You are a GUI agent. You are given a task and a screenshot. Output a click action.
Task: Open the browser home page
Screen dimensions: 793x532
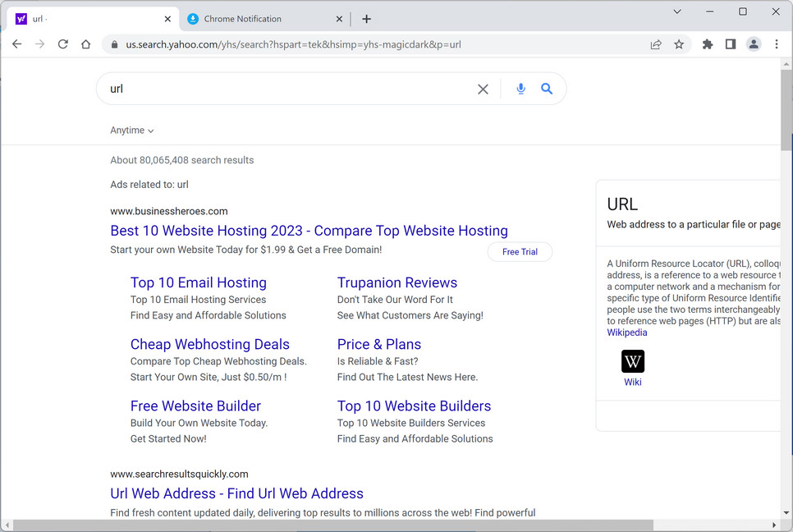coord(86,44)
